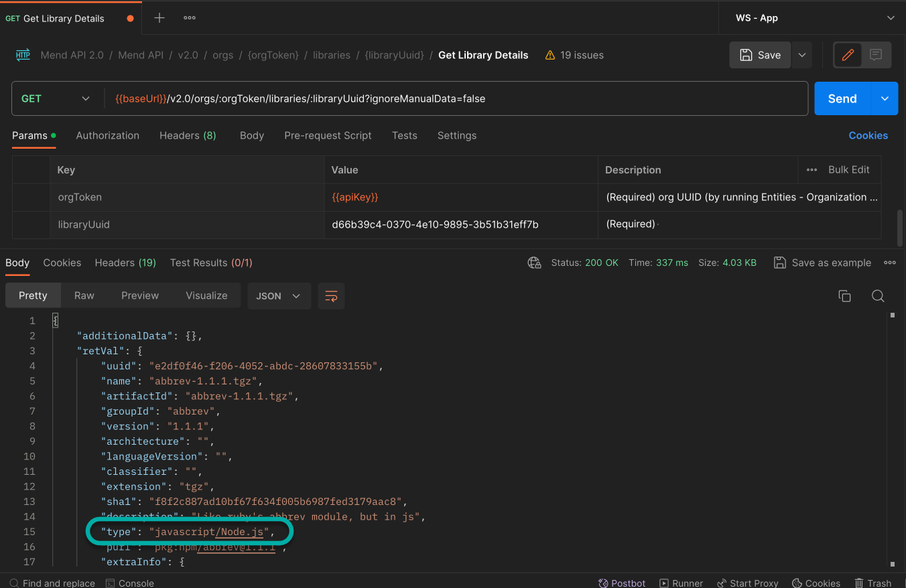
Task: Open the Cookies link beside request tabs
Action: (x=868, y=135)
